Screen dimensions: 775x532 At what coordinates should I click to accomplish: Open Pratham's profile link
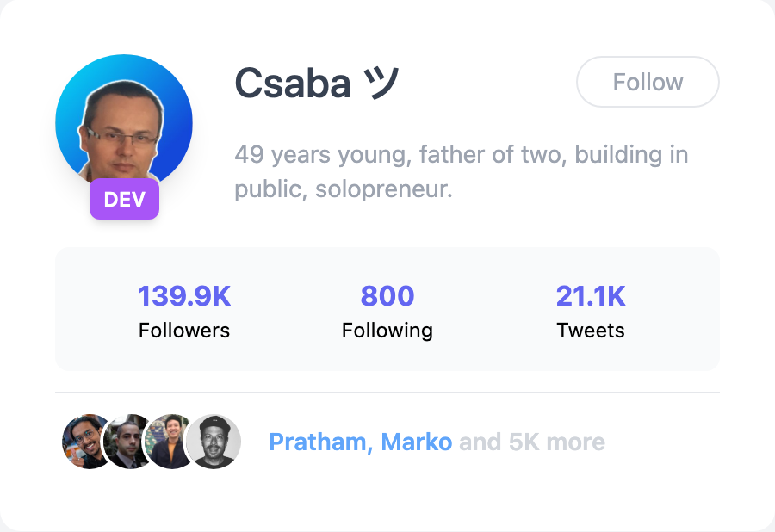click(x=318, y=442)
